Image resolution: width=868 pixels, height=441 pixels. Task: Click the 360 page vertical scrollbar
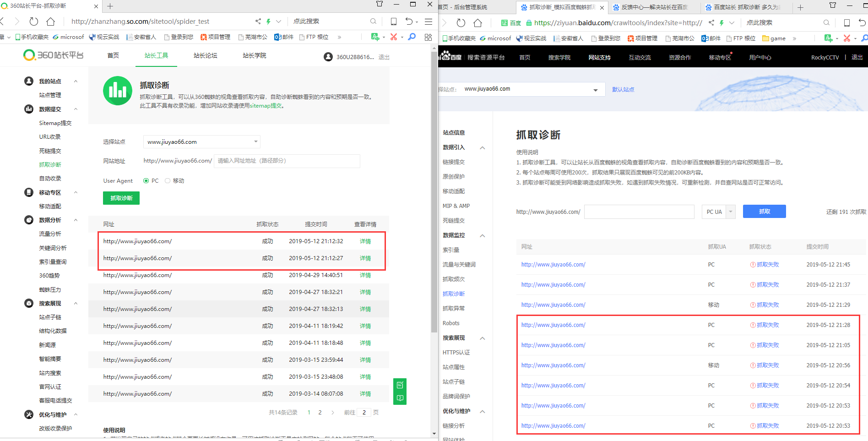click(434, 192)
